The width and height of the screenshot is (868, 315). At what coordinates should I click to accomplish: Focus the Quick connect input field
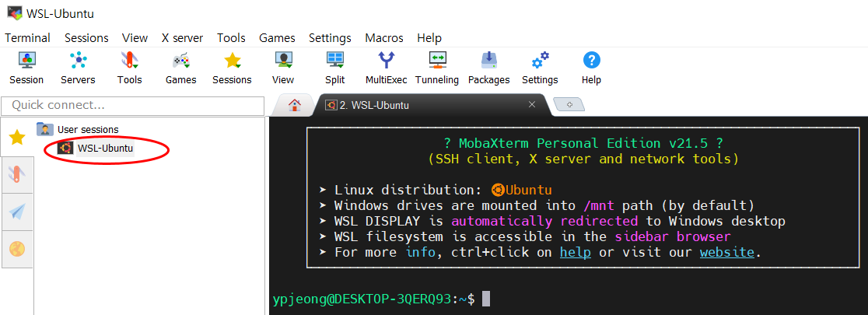point(133,105)
